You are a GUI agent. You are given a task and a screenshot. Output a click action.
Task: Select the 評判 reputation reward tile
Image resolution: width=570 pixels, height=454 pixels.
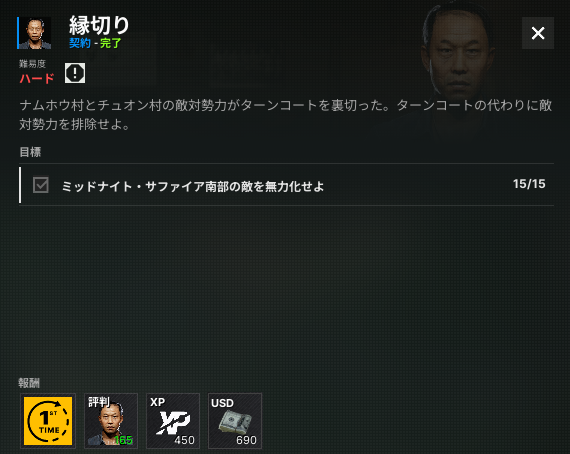pos(111,421)
